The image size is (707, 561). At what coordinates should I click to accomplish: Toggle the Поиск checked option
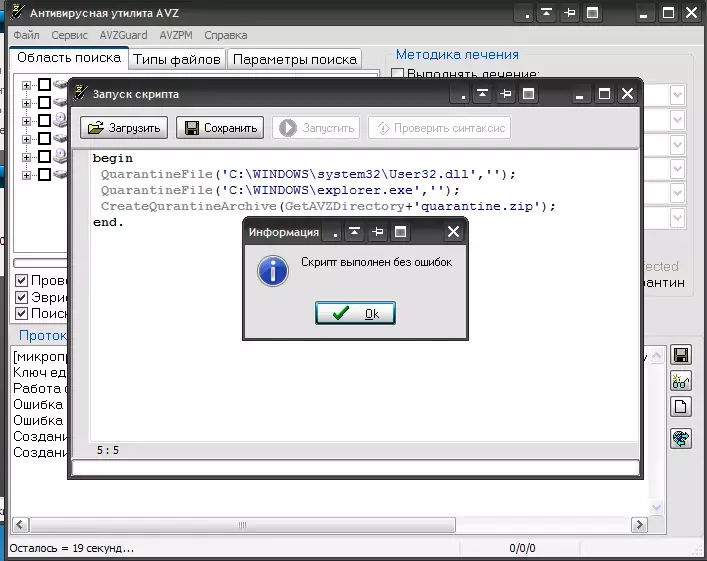21,313
